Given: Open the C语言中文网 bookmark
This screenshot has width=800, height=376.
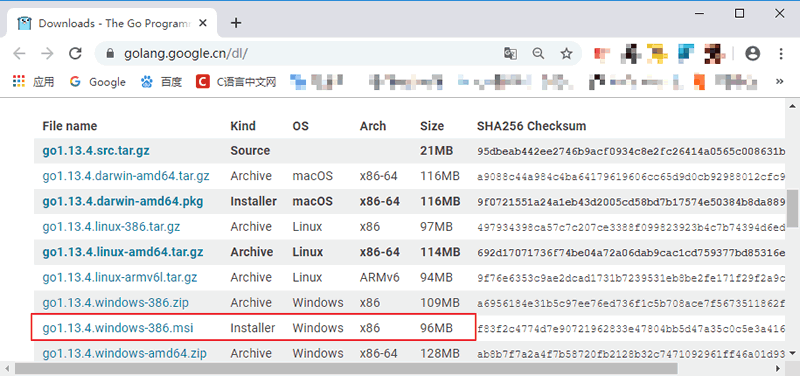Looking at the screenshot, I should [236, 82].
